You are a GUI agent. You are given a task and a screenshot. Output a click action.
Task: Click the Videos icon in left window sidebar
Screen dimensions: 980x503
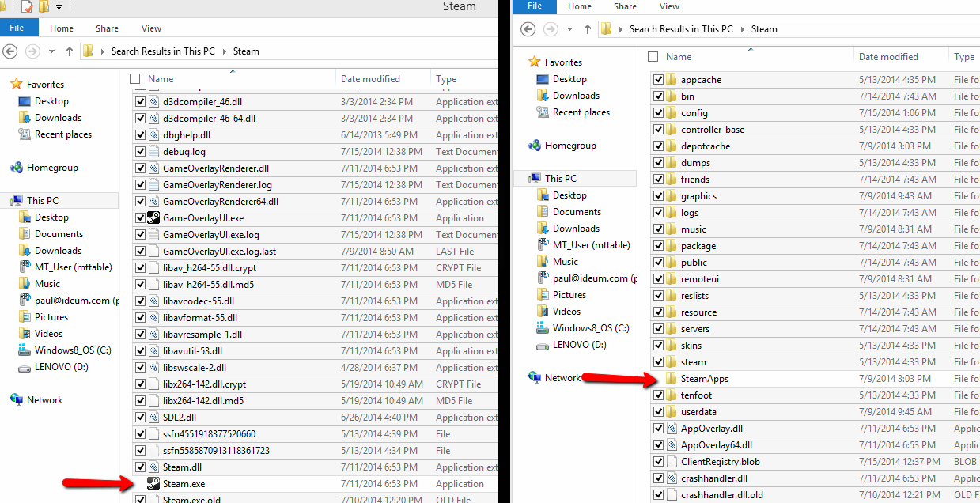pos(25,333)
